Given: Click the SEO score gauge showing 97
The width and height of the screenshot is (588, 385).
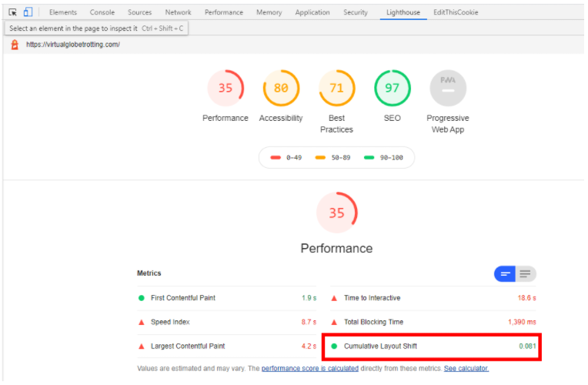Looking at the screenshot, I should [x=393, y=89].
